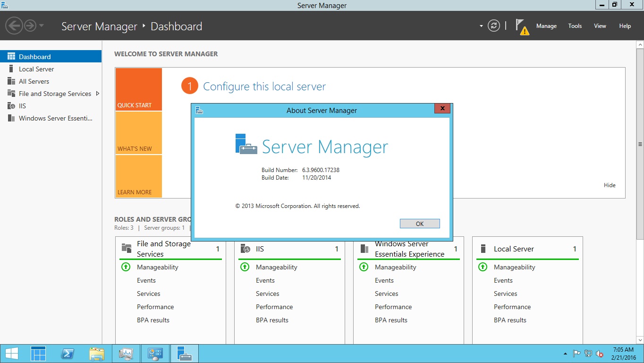This screenshot has width=644, height=363.
Task: Open BPA results in Local Server tile
Action: click(510, 320)
